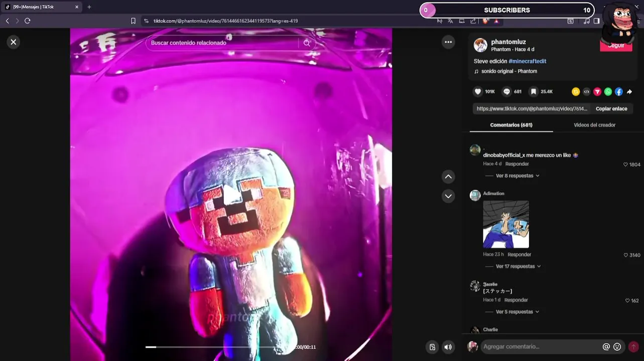Click the Agregar comentario input field

pyautogui.click(x=541, y=346)
